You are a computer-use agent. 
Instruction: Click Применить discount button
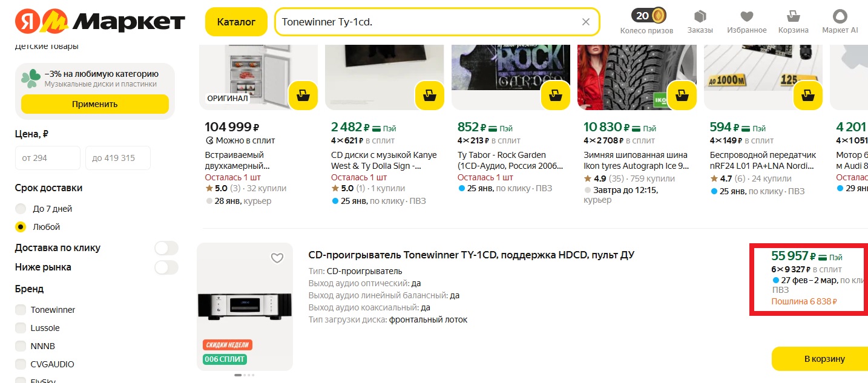(94, 104)
